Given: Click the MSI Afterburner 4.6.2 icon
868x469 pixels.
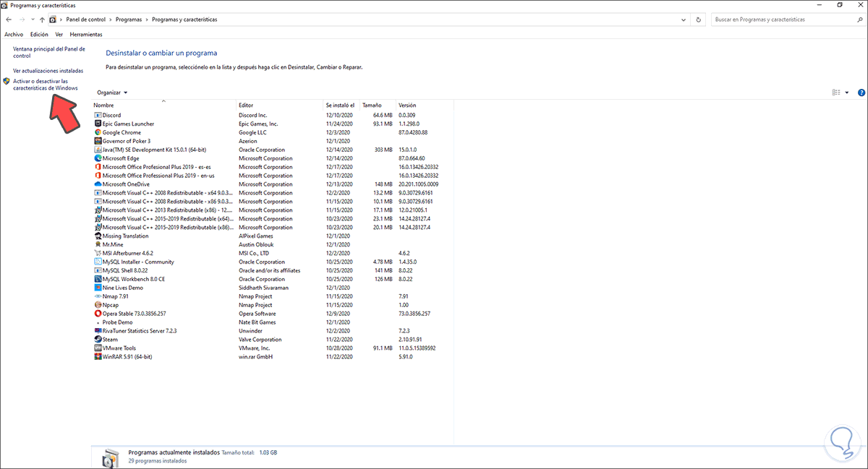Looking at the screenshot, I should pos(98,254).
